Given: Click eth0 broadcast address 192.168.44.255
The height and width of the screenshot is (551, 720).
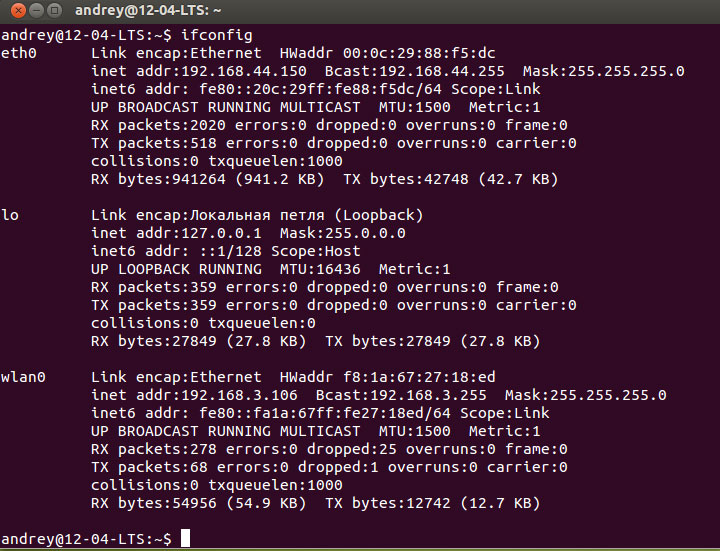Looking at the screenshot, I should [439, 71].
